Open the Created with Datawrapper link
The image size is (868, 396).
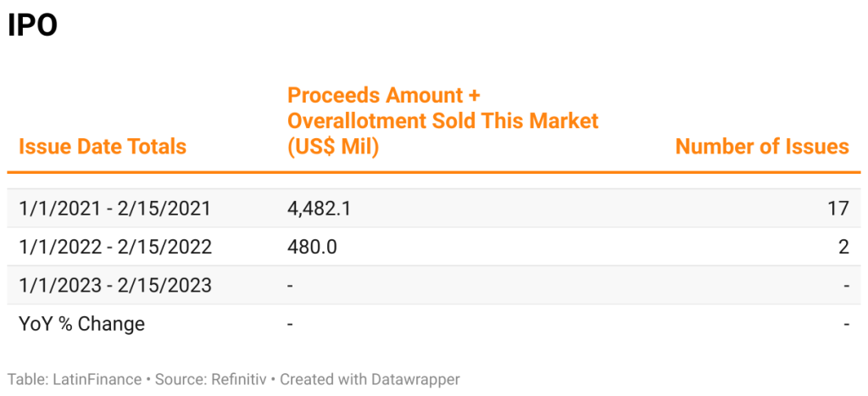point(370,379)
